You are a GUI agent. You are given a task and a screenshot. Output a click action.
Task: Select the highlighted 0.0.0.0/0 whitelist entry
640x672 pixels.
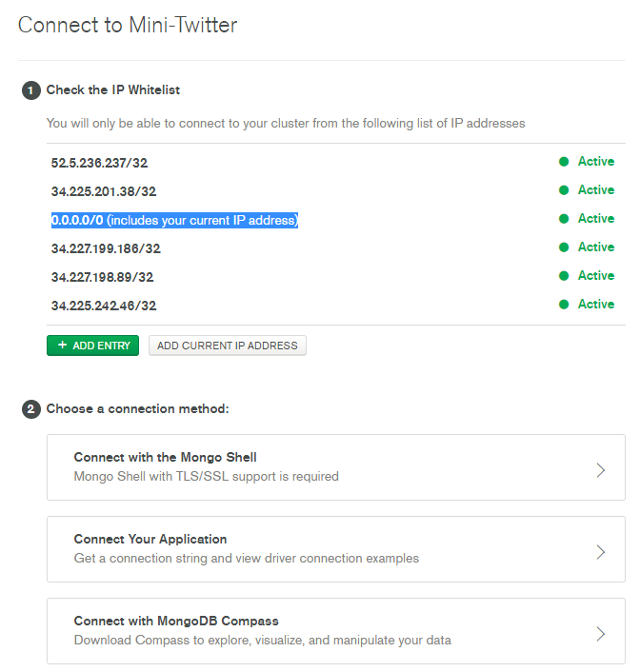(174, 221)
